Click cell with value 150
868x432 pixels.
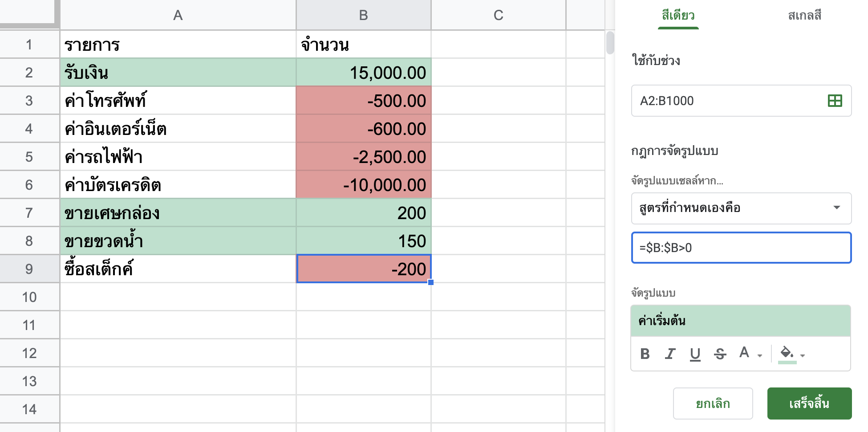(364, 241)
